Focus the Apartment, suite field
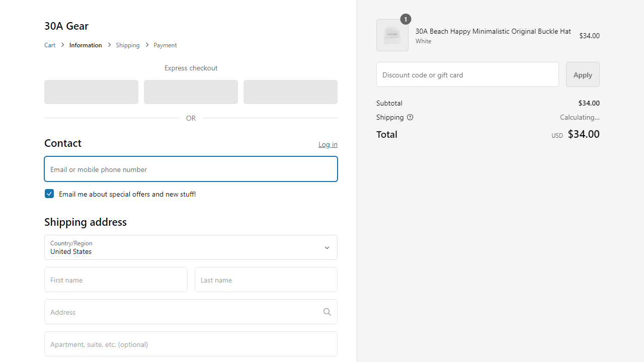The image size is (644, 362). tap(191, 344)
